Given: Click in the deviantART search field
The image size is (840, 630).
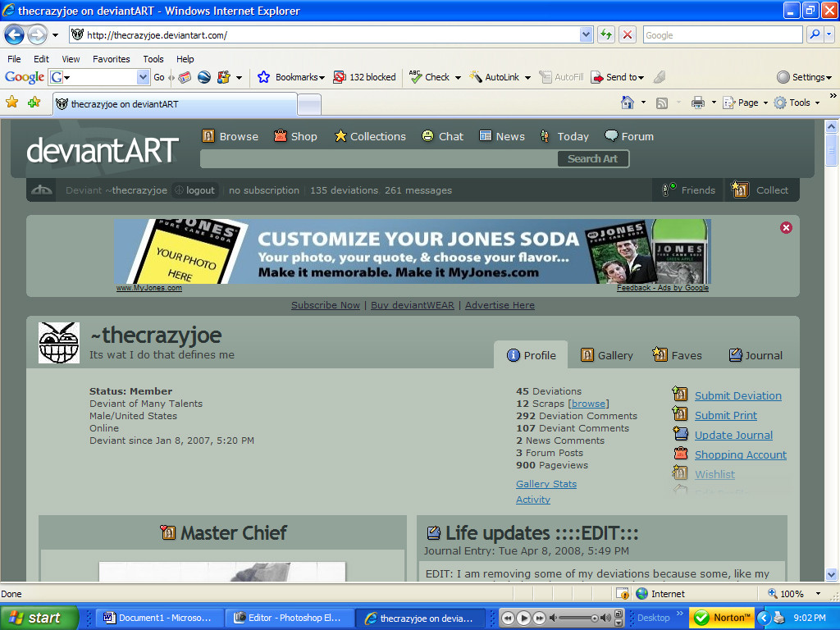Looking at the screenshot, I should 379,158.
